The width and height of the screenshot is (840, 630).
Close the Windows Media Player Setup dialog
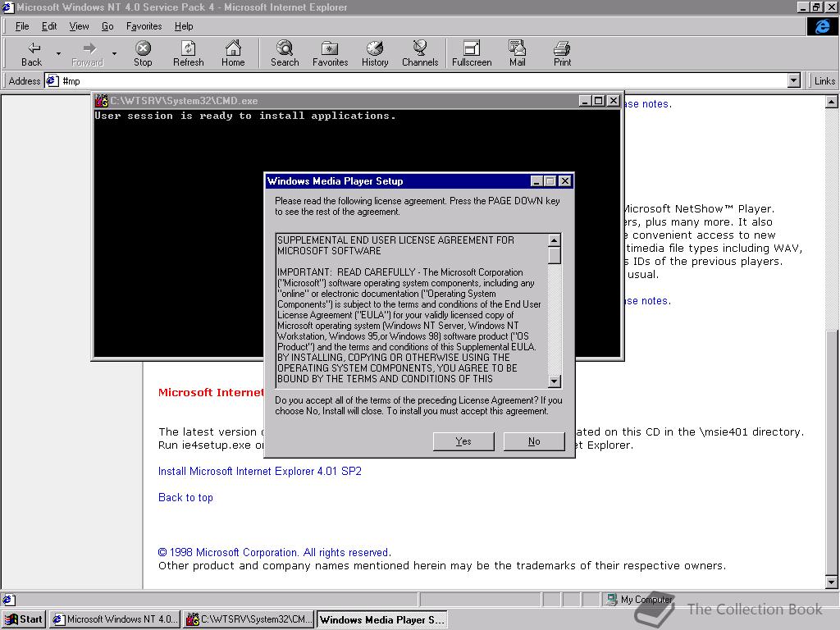564,181
